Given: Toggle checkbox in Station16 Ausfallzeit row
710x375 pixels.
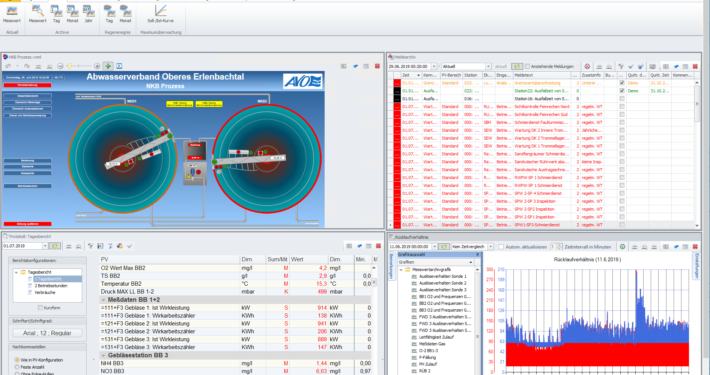Looking at the screenshot, I should 622,99.
